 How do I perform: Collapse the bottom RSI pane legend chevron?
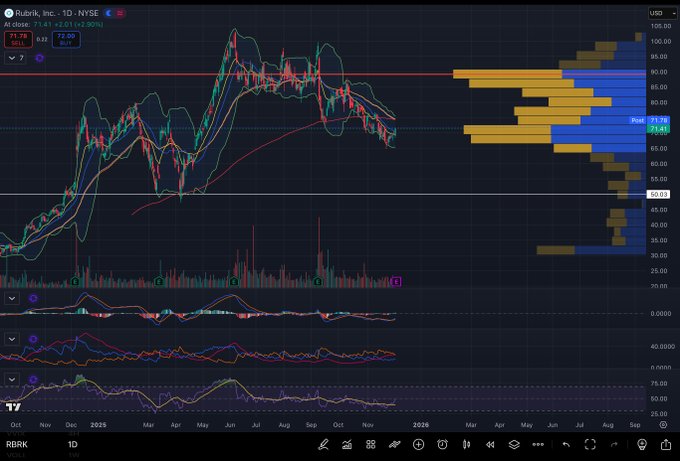[x=12, y=380]
